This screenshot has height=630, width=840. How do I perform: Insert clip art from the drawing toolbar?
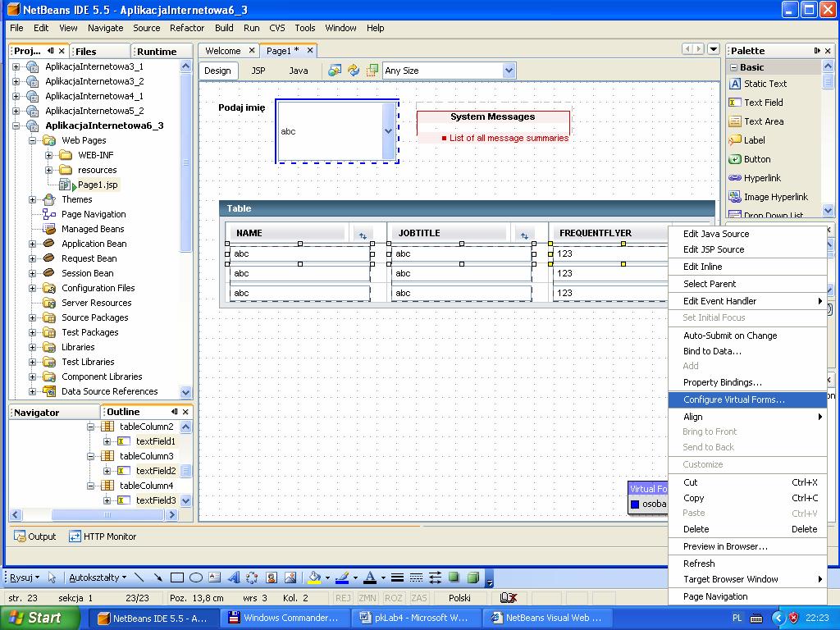click(272, 577)
